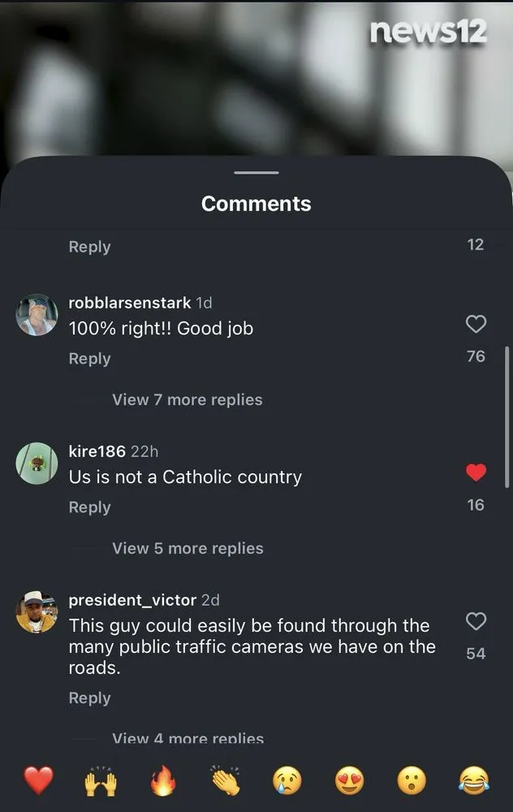The height and width of the screenshot is (812, 513).
Task: Like president_victor's comment with the heart
Action: point(476,621)
